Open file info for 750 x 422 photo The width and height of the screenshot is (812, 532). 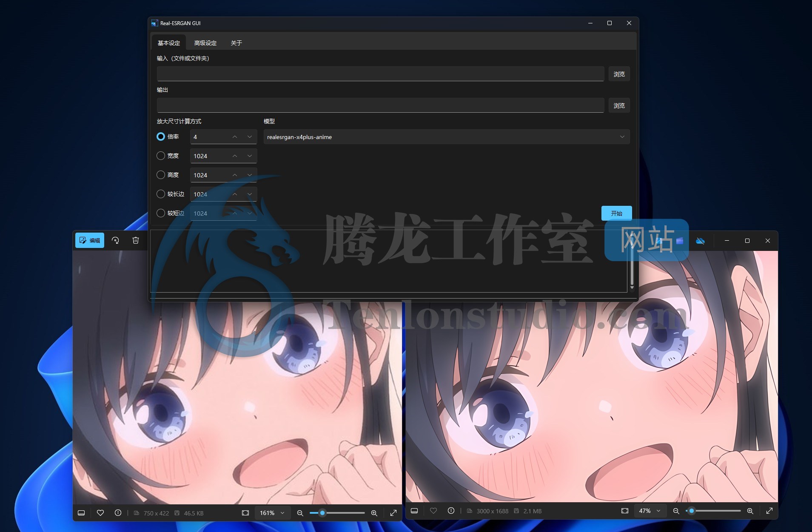pyautogui.click(x=118, y=513)
